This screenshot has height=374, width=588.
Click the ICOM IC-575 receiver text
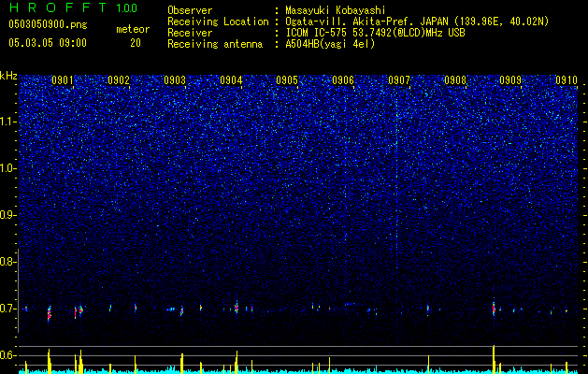375,33
